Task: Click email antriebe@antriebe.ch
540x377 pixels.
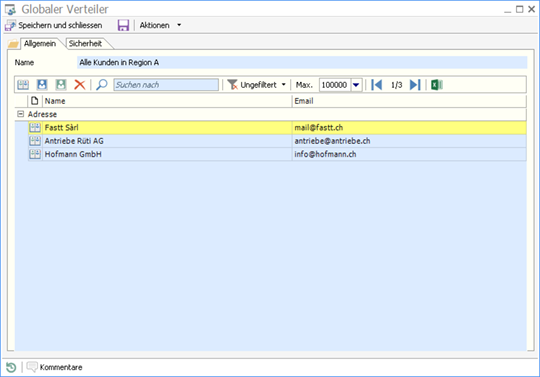Action: [x=332, y=141]
